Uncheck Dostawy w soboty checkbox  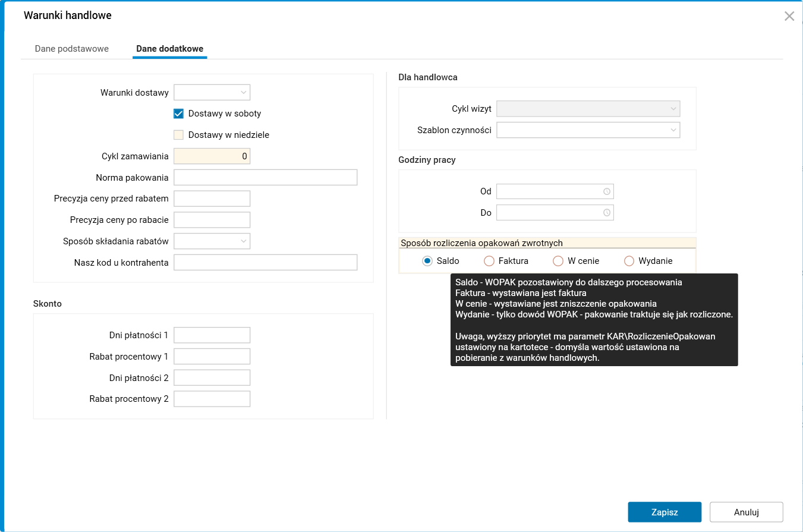tap(178, 114)
